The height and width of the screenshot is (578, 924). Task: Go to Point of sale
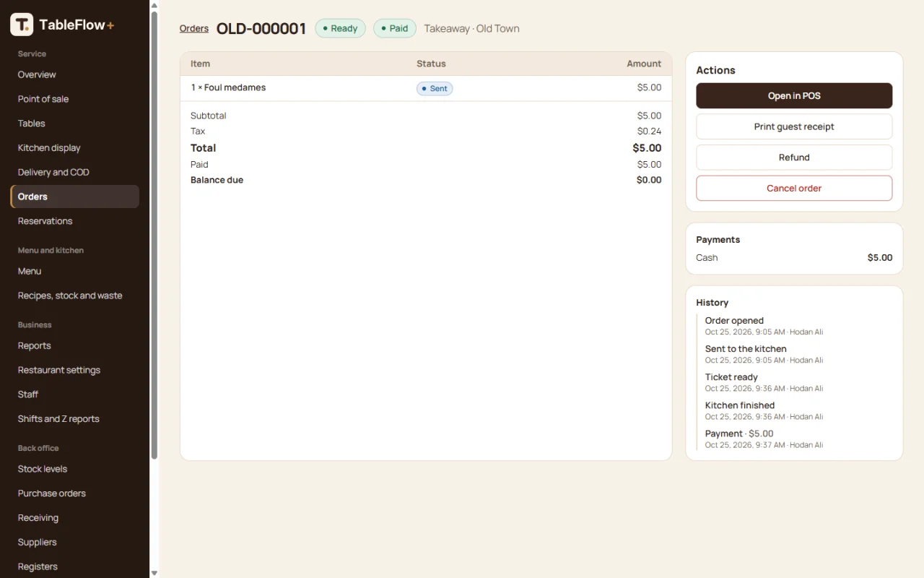pyautogui.click(x=74, y=99)
